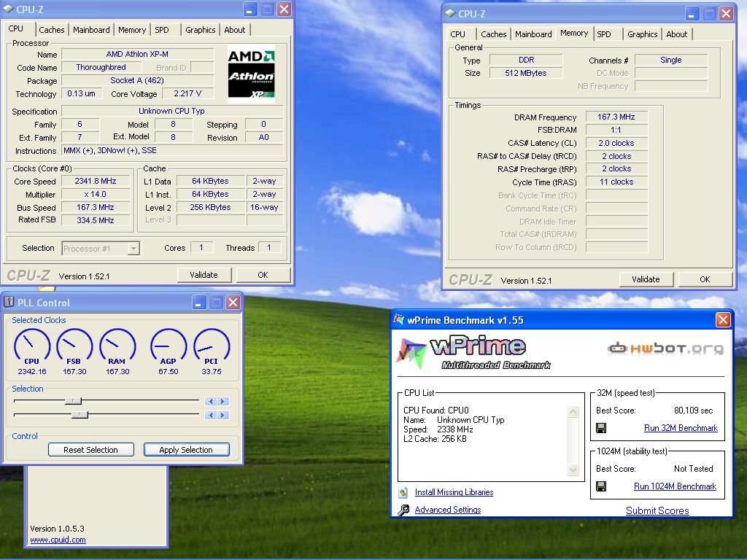This screenshot has height=560, width=747.
Task: Open Caches tab in left CPU-Z window
Action: (52, 29)
